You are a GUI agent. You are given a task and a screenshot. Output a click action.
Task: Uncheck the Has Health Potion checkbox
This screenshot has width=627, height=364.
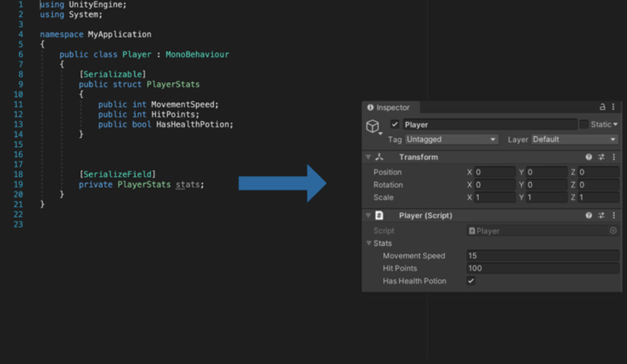pyautogui.click(x=471, y=281)
